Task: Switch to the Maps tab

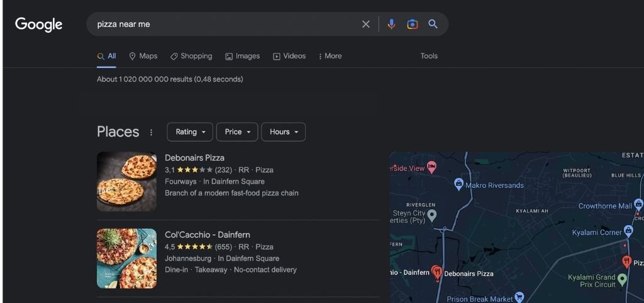Action: [x=143, y=56]
